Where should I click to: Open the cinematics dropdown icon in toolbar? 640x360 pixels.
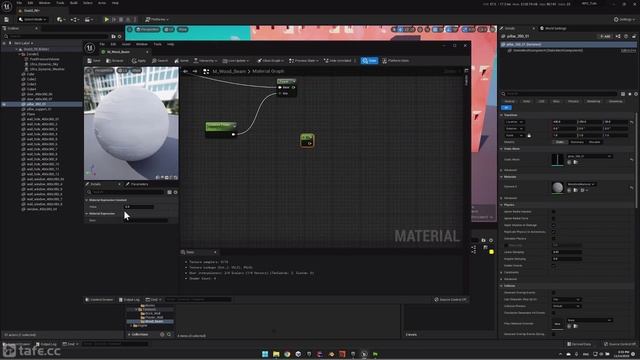(88, 19)
